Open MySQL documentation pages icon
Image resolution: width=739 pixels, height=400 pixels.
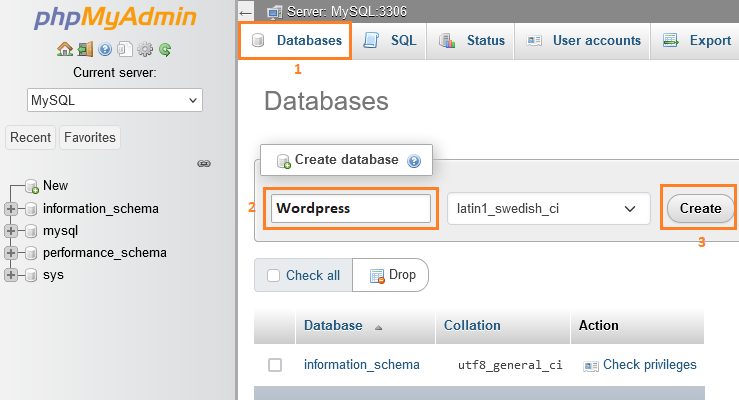125,49
